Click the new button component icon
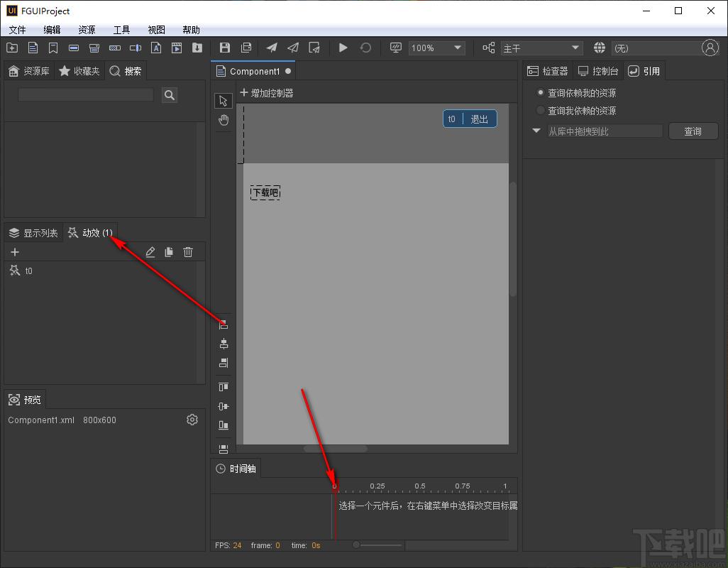The width and height of the screenshot is (728, 568). click(73, 48)
